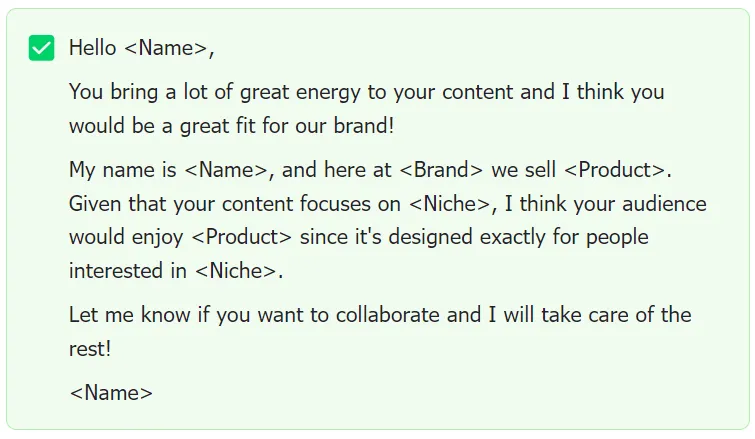This screenshot has width=755, height=439.
Task: Select the <Name> signature at the bottom
Action: coord(111,393)
